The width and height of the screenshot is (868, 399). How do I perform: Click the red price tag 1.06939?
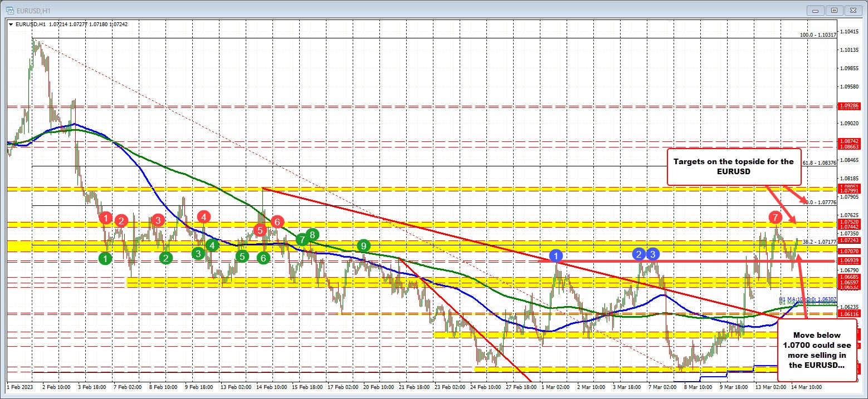tap(850, 260)
